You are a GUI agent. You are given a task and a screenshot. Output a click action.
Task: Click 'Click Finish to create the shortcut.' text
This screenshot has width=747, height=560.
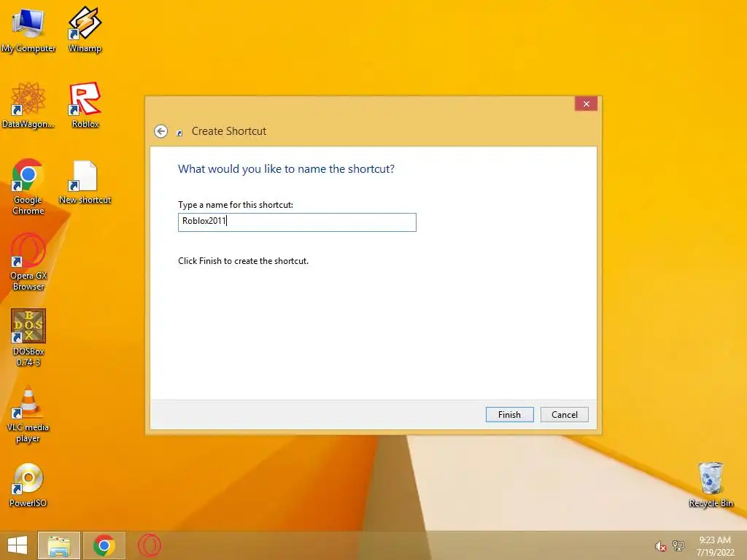pos(243,261)
